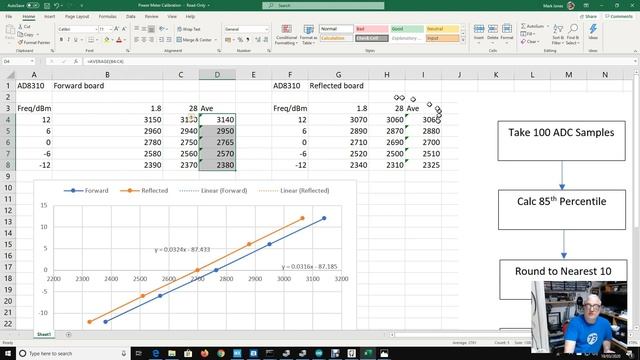Toggle Center alignment icon
This screenshot has height=360, width=640.
click(x=144, y=40)
